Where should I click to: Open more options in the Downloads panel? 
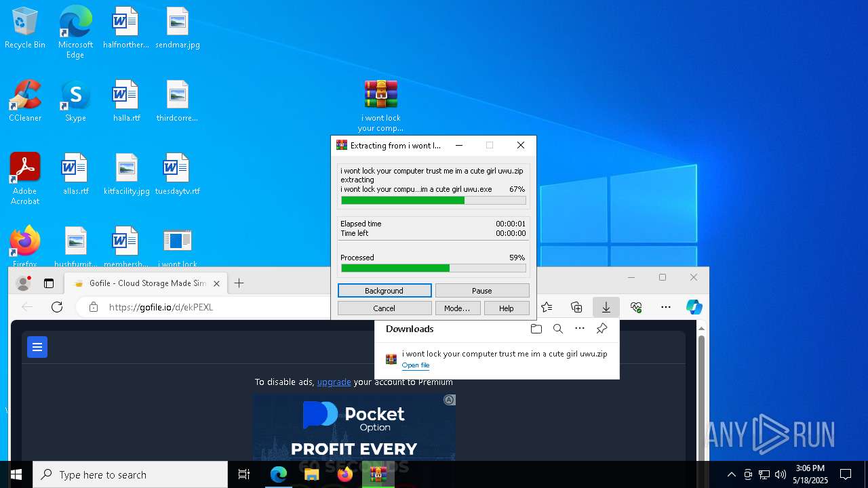[x=580, y=329]
